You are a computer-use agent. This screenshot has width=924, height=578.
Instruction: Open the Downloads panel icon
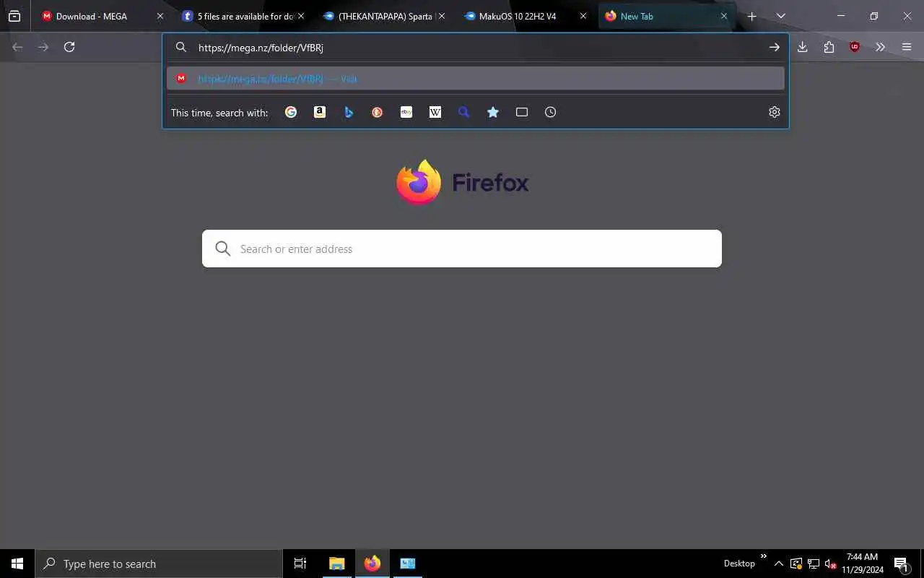[x=802, y=47]
